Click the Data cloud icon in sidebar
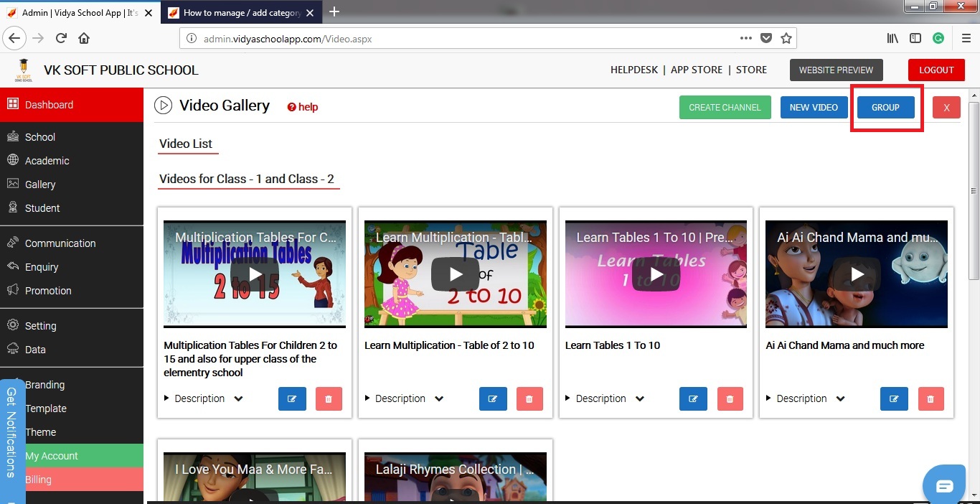 coord(12,349)
